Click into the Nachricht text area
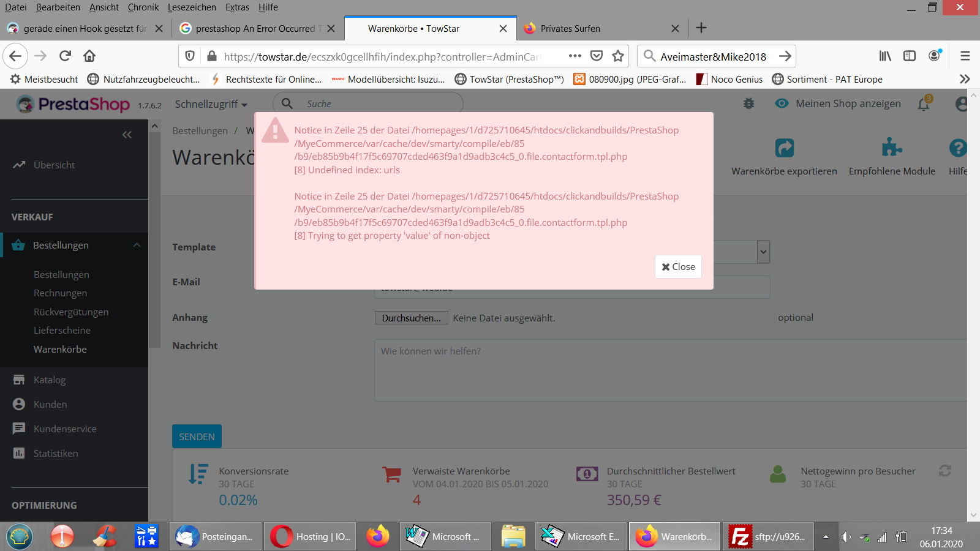 click(x=671, y=370)
